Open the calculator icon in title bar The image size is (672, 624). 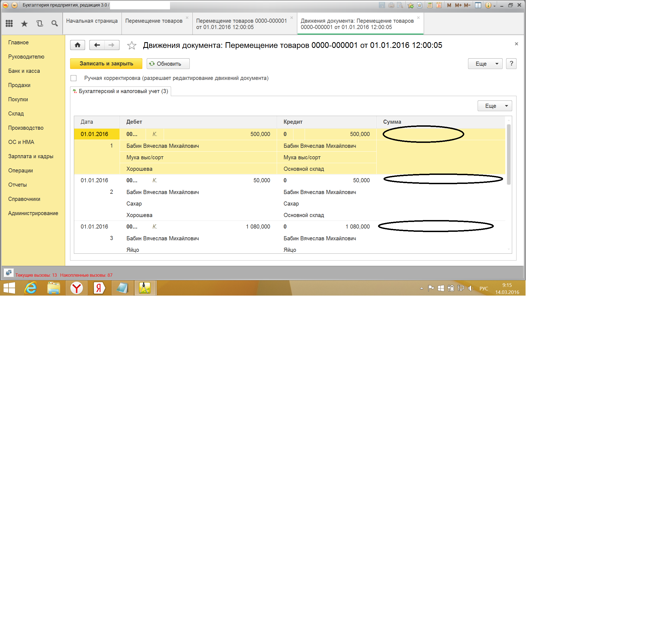tap(429, 5)
